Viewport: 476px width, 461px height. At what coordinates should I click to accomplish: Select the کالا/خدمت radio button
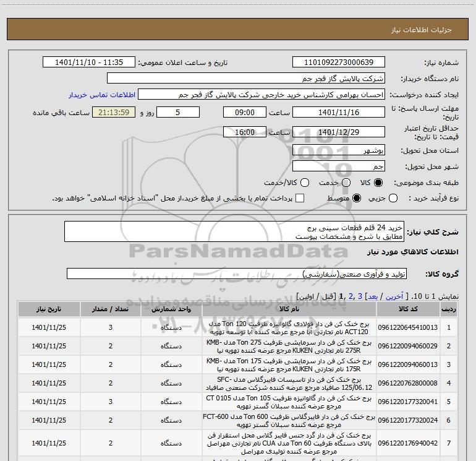coord(305,183)
